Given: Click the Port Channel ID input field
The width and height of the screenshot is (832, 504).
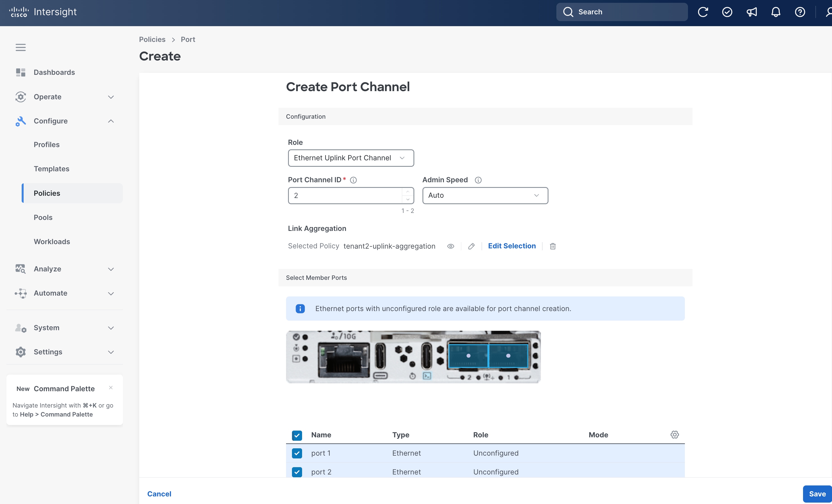Looking at the screenshot, I should [x=345, y=195].
